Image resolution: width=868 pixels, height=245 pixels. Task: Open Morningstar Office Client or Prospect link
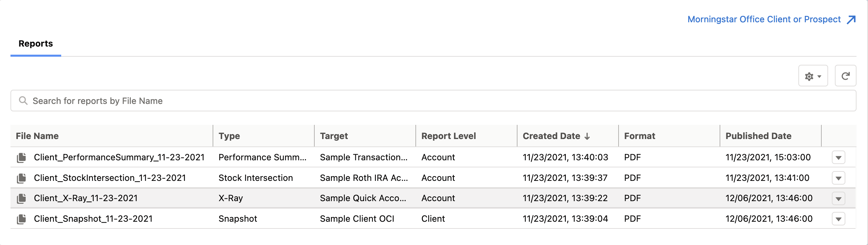pyautogui.click(x=764, y=20)
